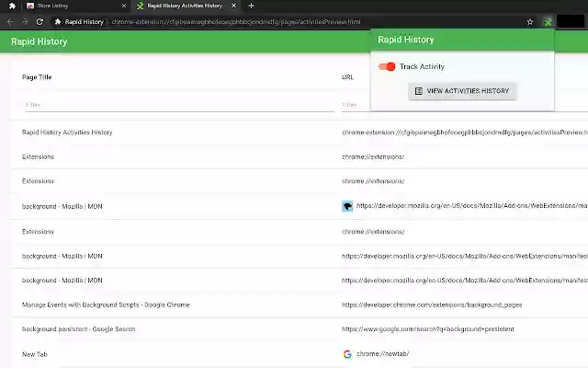This screenshot has width=588, height=368.
Task: Open the Rapid History extension toolbar icon
Action: pos(548,22)
